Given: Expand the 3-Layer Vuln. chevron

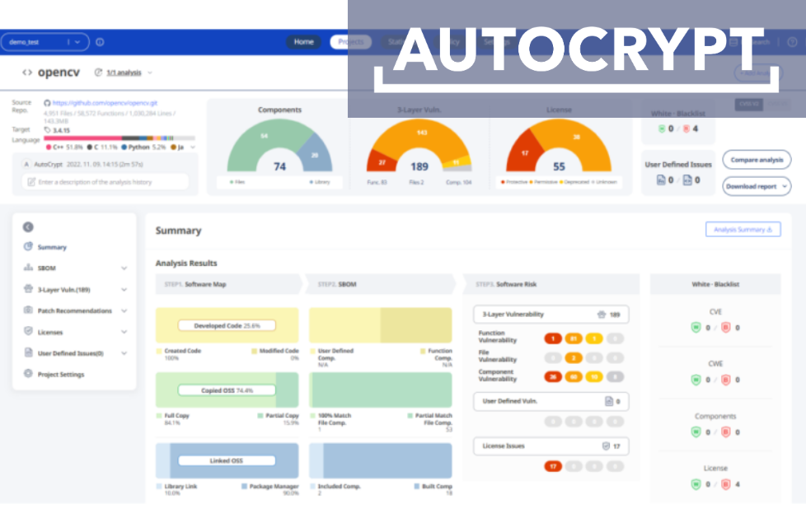Looking at the screenshot, I should point(124,290).
